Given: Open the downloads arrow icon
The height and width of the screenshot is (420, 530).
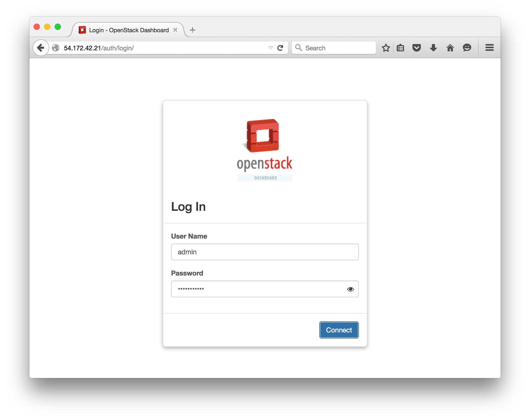Looking at the screenshot, I should pos(433,48).
